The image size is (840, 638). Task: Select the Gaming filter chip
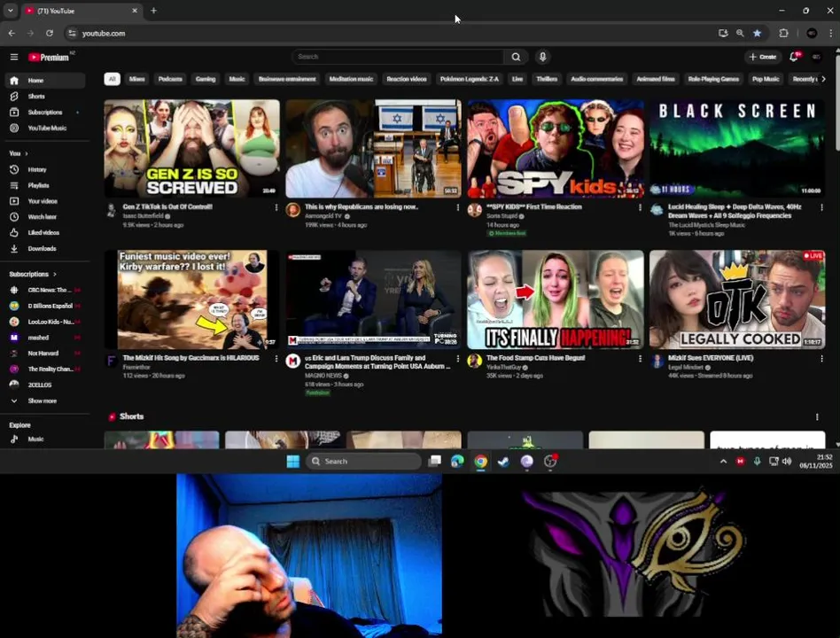[x=206, y=79]
